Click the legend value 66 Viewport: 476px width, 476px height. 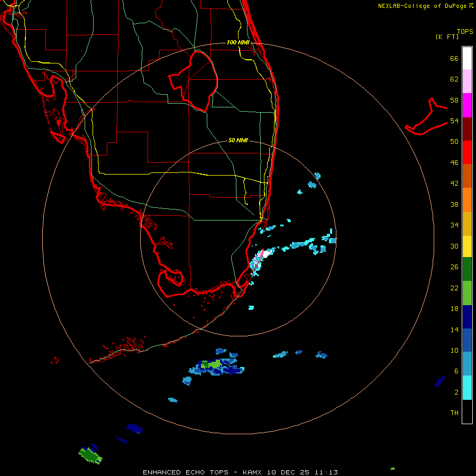pos(454,58)
